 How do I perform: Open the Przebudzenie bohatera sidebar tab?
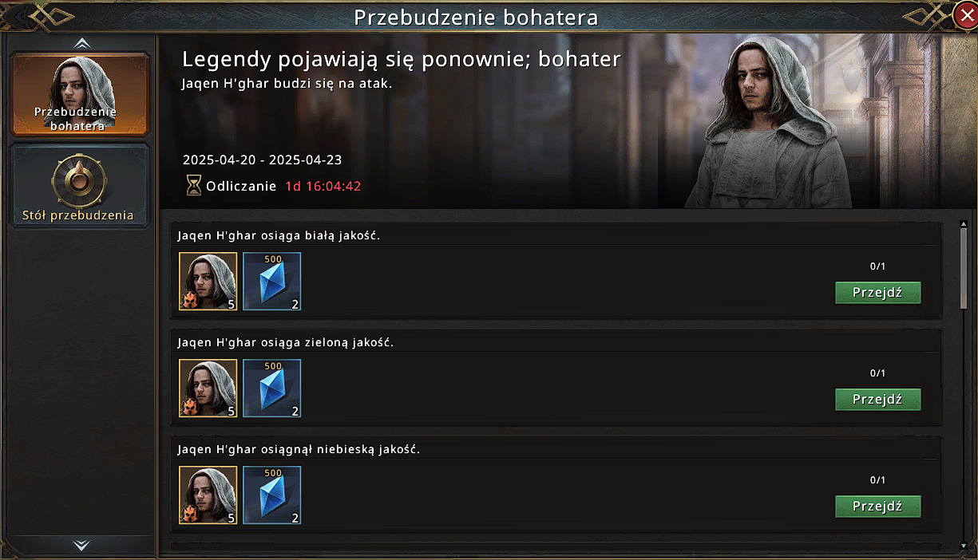pyautogui.click(x=81, y=94)
